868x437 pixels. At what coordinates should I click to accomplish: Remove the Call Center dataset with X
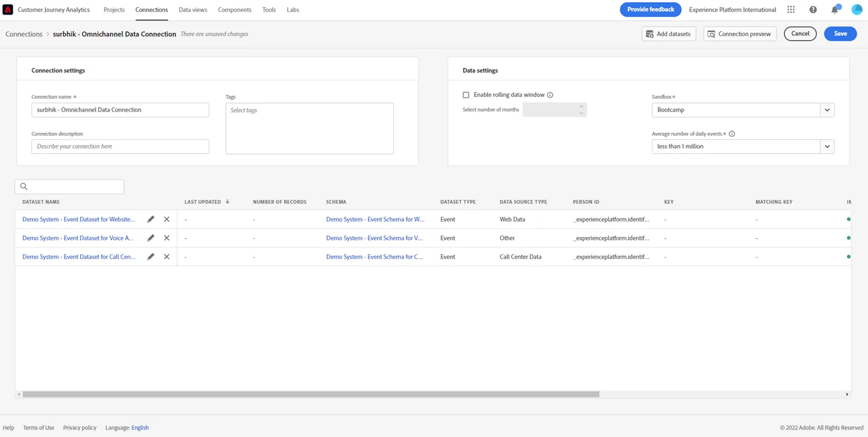(167, 257)
